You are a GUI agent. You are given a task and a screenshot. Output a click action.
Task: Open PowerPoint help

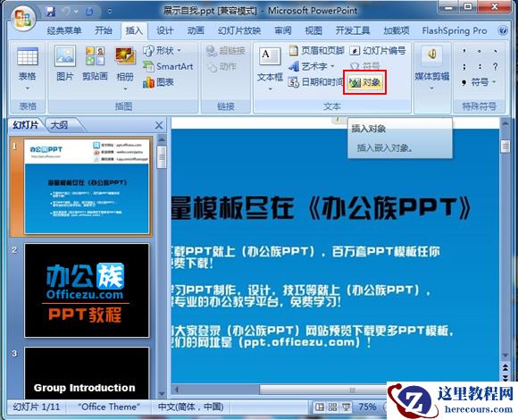tap(503, 30)
